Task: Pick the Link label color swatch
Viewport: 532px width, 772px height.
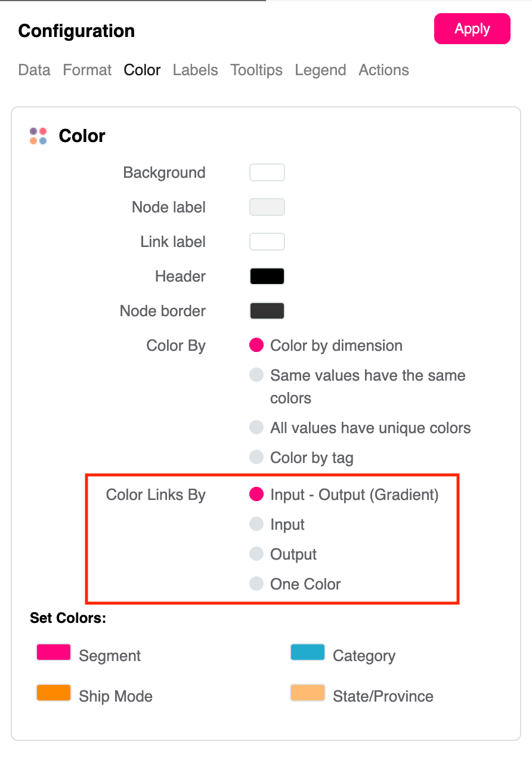Action: point(267,242)
